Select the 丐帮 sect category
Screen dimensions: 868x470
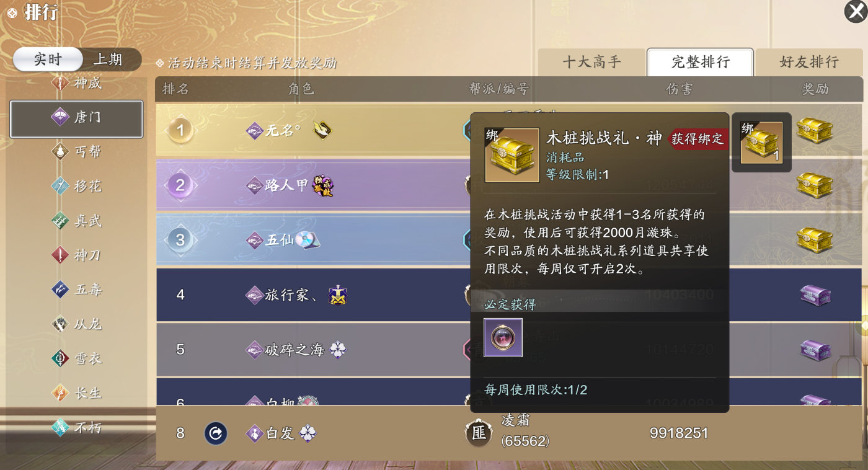[x=76, y=152]
